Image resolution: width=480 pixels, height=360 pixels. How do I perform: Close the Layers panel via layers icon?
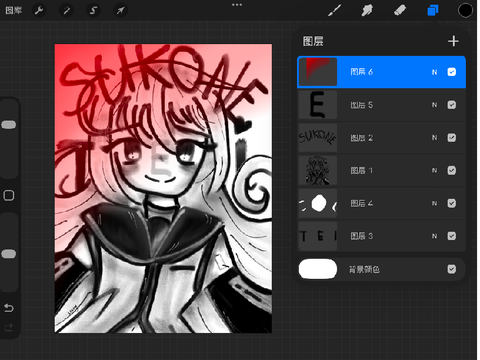[433, 10]
